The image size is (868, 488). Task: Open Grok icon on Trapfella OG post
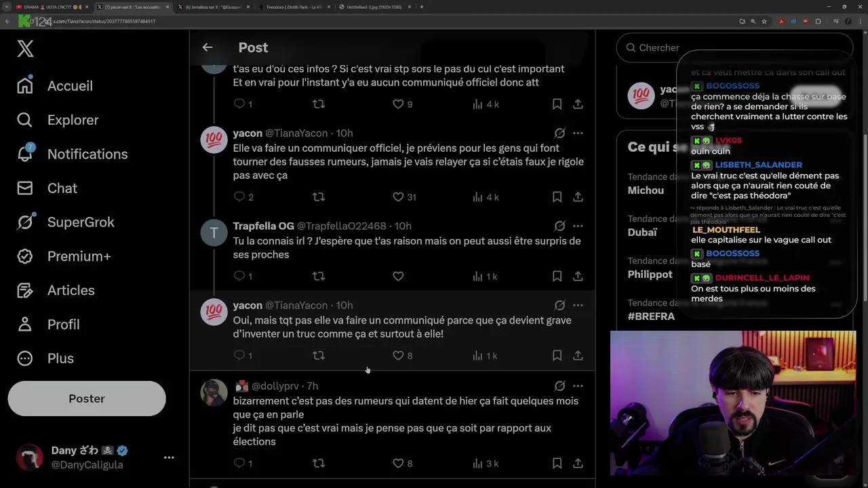pos(559,226)
